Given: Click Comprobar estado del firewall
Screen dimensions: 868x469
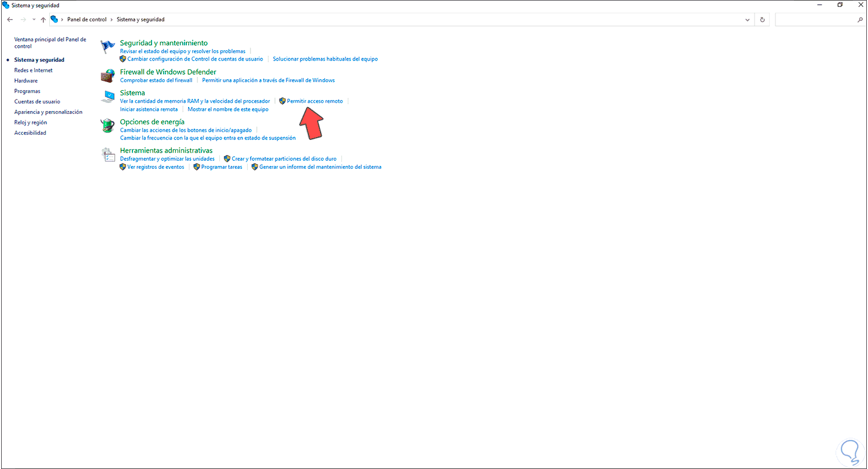Looking at the screenshot, I should pyautogui.click(x=156, y=80).
